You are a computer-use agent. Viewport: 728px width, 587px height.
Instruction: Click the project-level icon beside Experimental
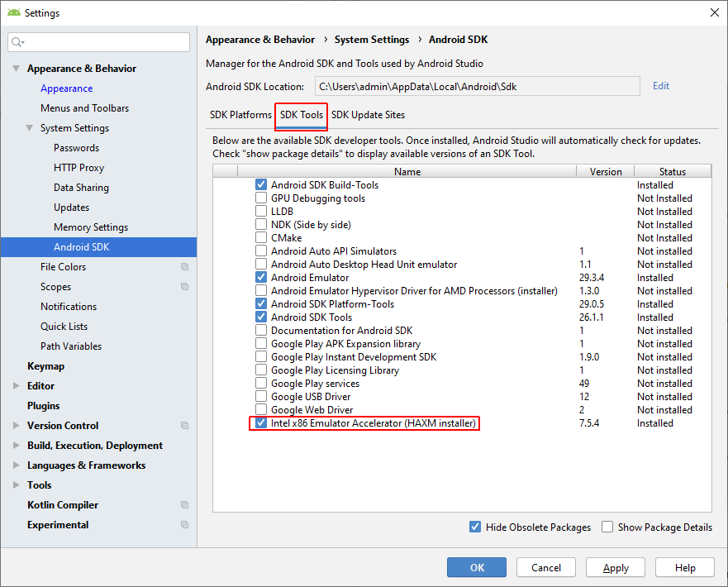click(184, 525)
